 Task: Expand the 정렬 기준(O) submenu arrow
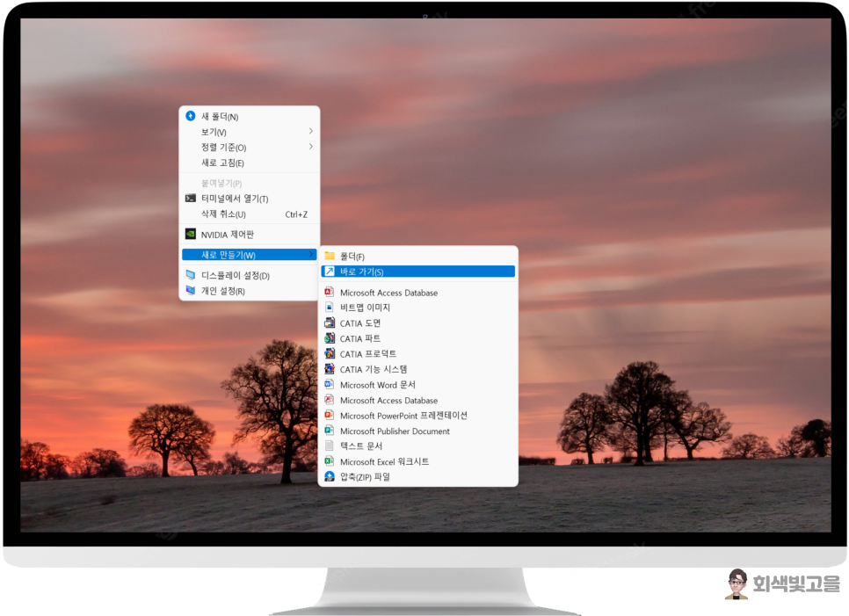pyautogui.click(x=311, y=146)
